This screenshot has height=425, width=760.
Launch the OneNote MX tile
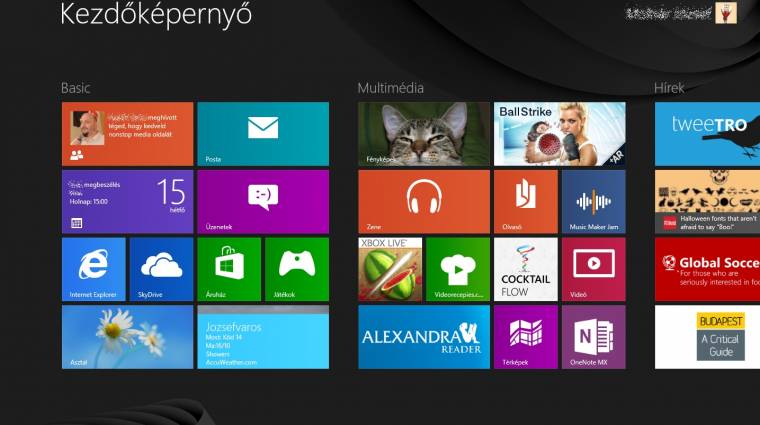594,337
